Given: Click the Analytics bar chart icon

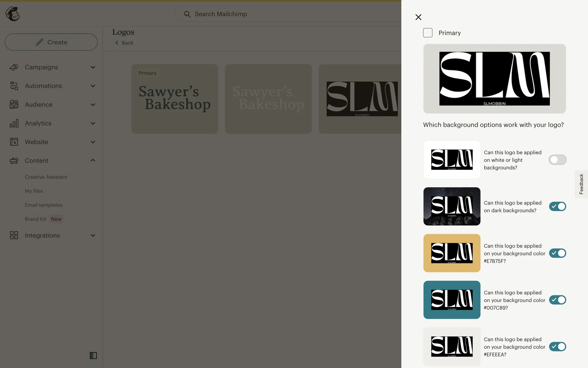Looking at the screenshot, I should 14,123.
